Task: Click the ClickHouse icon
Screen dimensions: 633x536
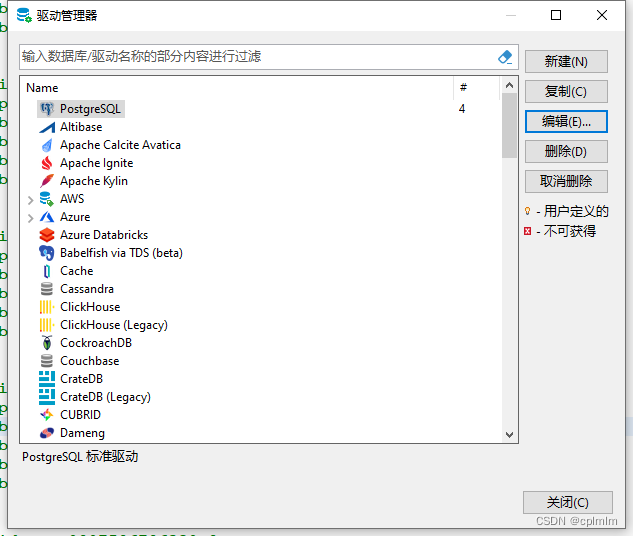Action: pyautogui.click(x=47, y=307)
